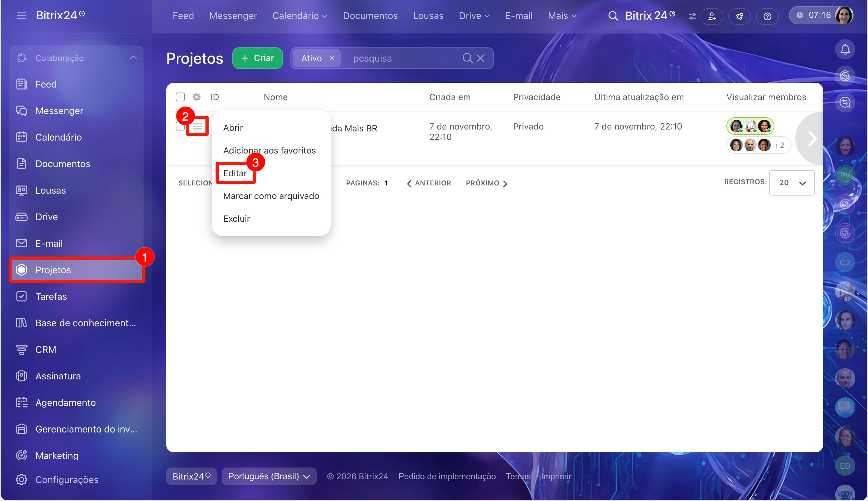Screen dimensions: 868x501
Task: Click the header search magnifier icon
Action: pyautogui.click(x=613, y=16)
